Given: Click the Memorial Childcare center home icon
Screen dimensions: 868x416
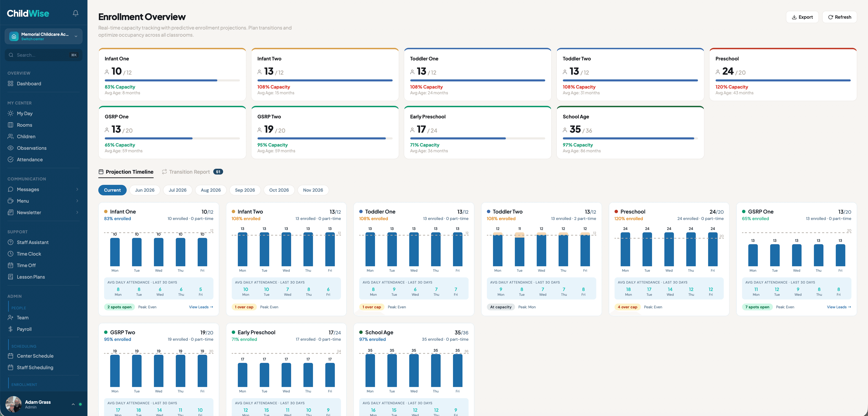Looking at the screenshot, I should click(x=14, y=36).
